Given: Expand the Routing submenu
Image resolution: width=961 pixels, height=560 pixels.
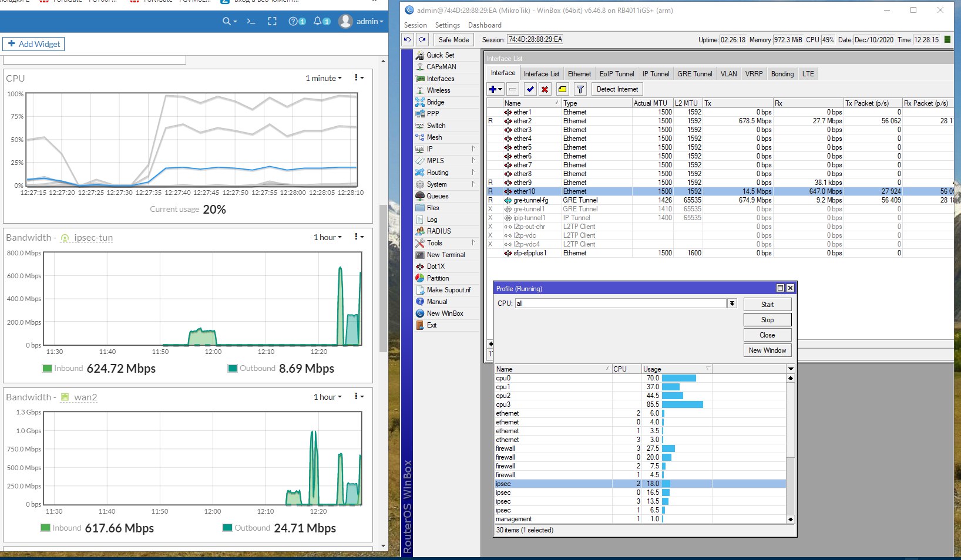Looking at the screenshot, I should click(446, 173).
